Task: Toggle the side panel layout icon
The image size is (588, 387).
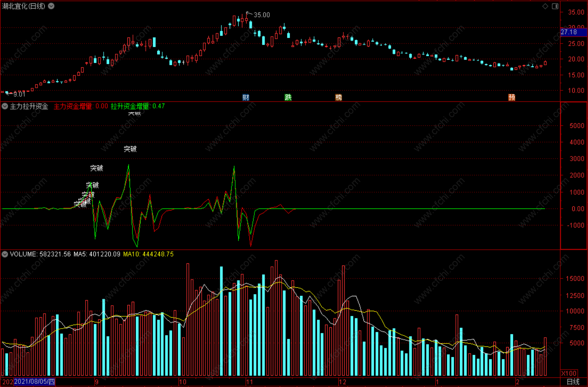Action: tap(555, 6)
